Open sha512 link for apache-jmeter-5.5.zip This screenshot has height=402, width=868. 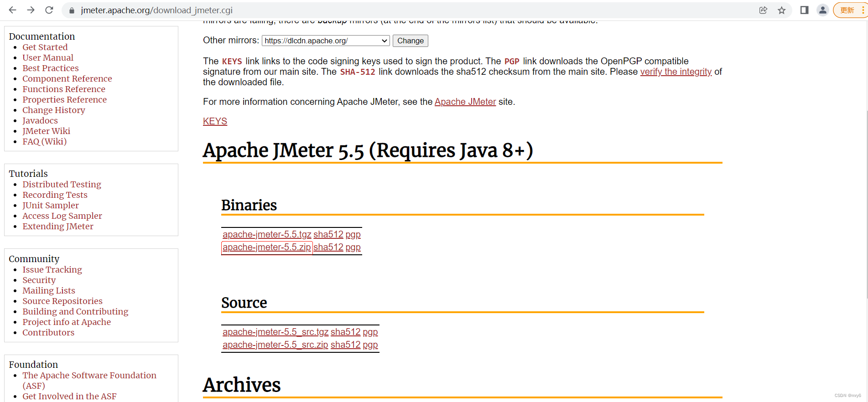click(328, 247)
